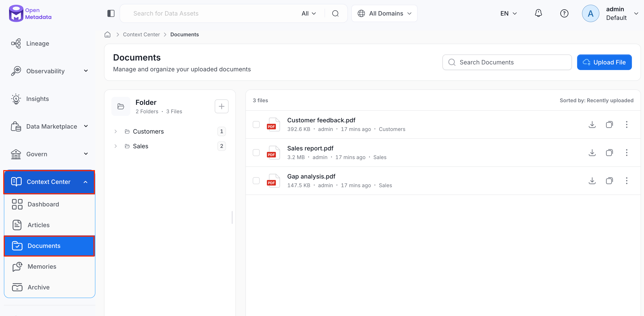Open the Customer feedback.pdf file name

point(321,120)
